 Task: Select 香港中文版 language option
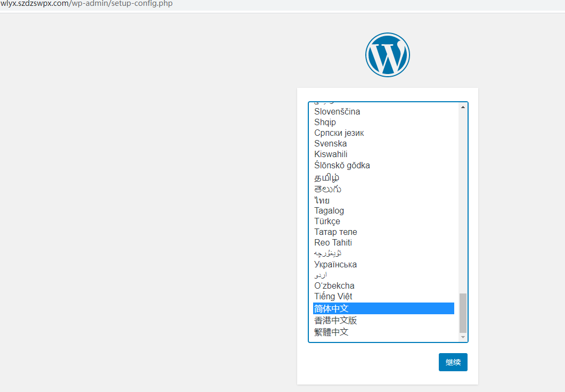(335, 320)
